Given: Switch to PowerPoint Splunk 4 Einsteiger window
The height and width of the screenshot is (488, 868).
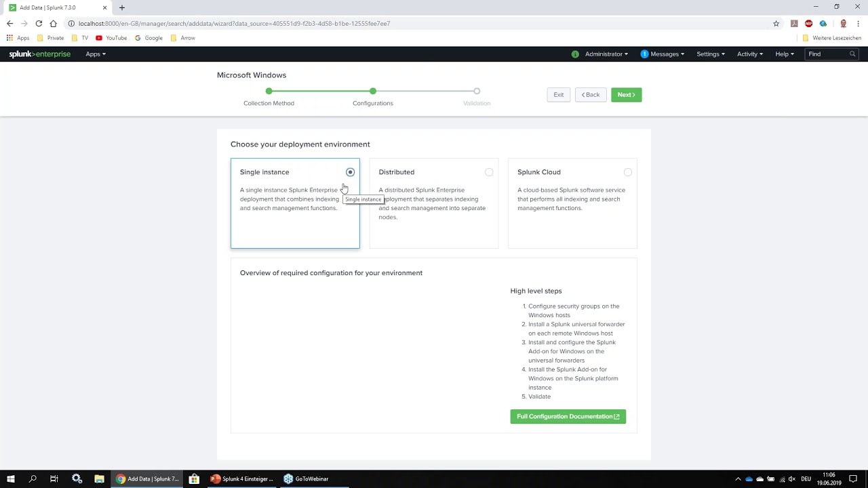Looking at the screenshot, I should [242, 479].
